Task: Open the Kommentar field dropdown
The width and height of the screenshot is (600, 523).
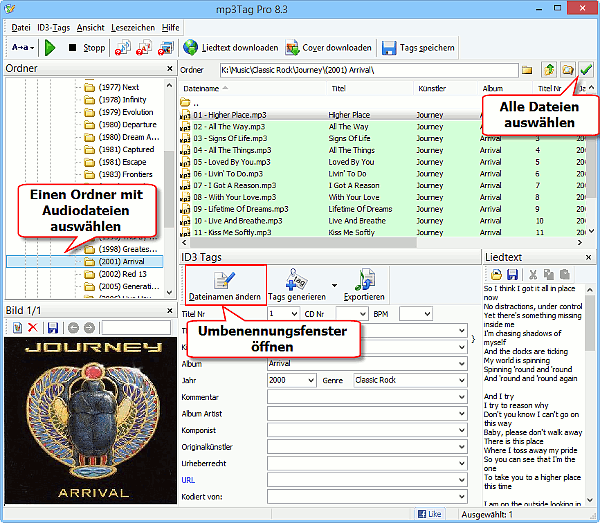Action: (461, 397)
